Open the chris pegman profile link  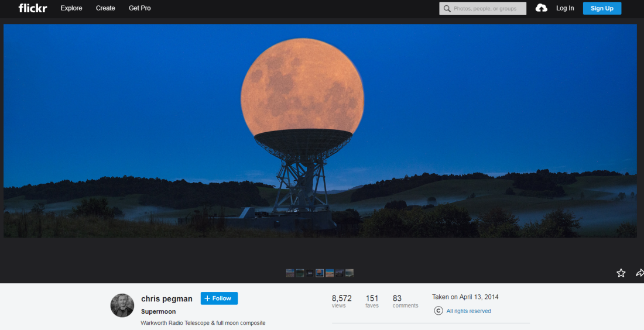[x=167, y=299]
